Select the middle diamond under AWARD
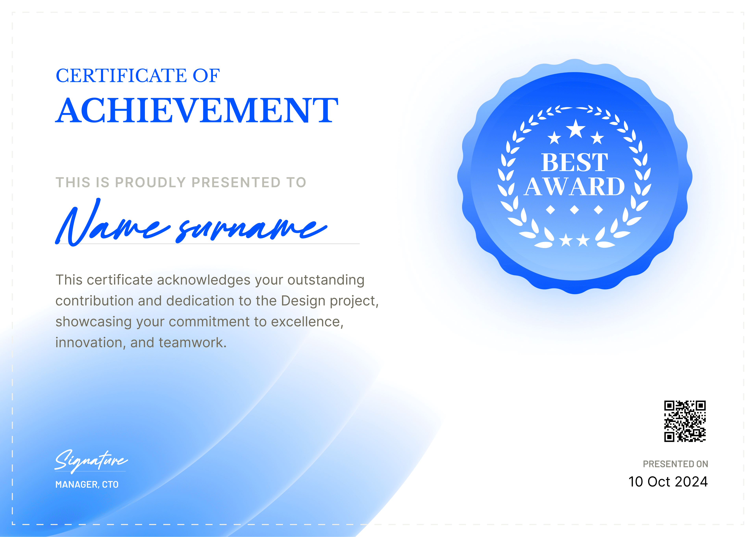The image size is (756, 537). [x=575, y=210]
